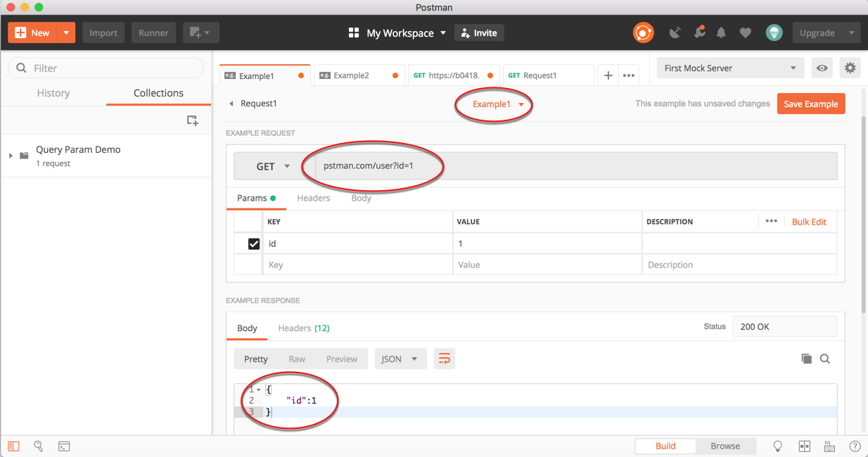Open the Upgrade dropdown arrow
The height and width of the screenshot is (457, 868).
(851, 33)
